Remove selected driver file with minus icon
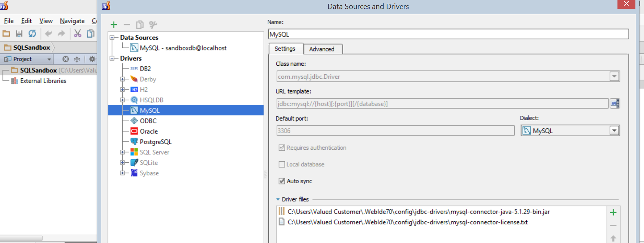The width and height of the screenshot is (644, 243). pos(613,225)
